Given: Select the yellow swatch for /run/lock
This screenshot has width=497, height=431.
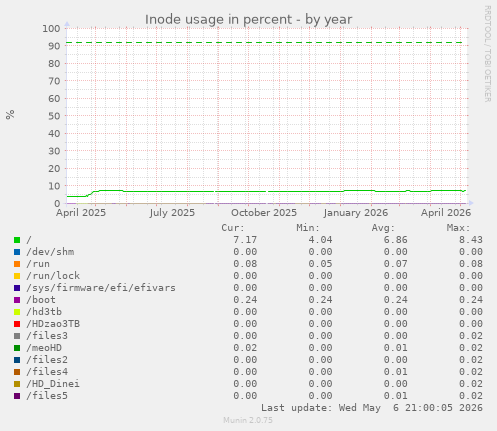Looking at the screenshot, I should tap(17, 276).
